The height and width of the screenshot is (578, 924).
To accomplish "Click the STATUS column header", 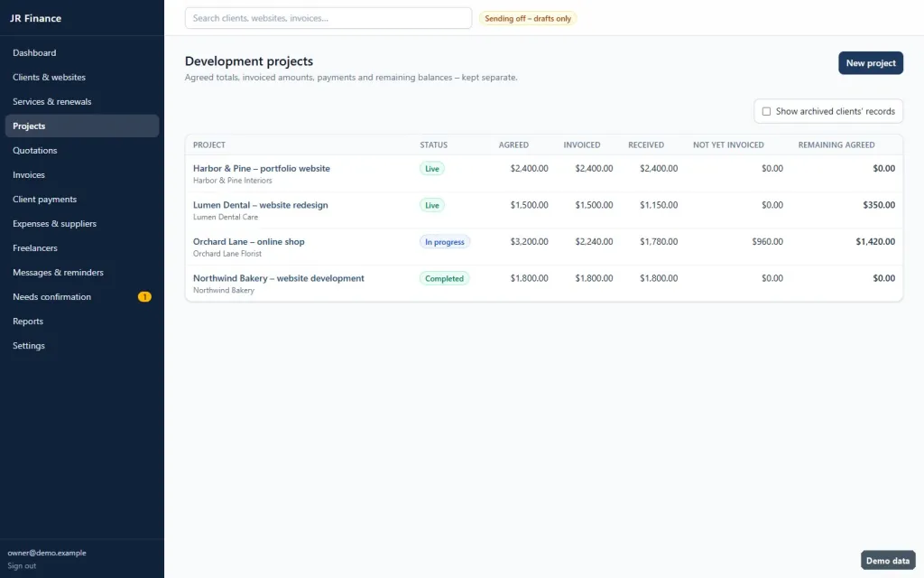I will [x=434, y=145].
